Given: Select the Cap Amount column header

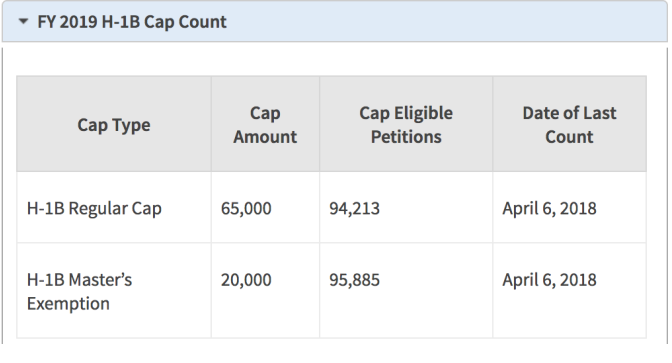Looking at the screenshot, I should click(x=265, y=124).
